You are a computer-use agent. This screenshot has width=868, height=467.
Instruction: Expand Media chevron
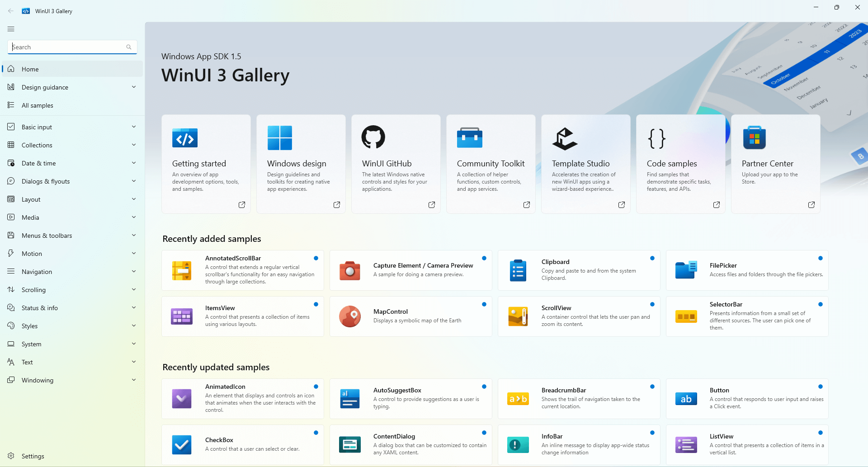[134, 217]
